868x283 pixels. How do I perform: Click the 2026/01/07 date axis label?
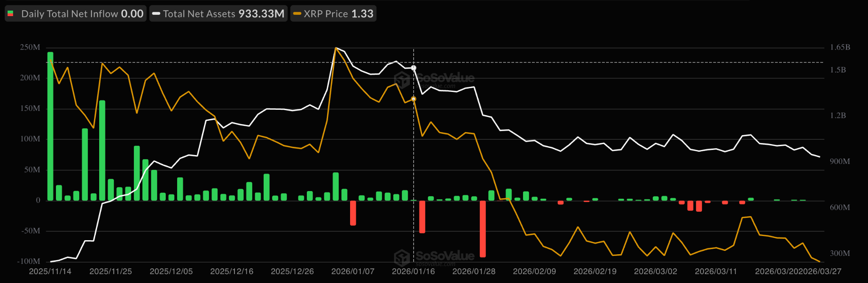353,272
